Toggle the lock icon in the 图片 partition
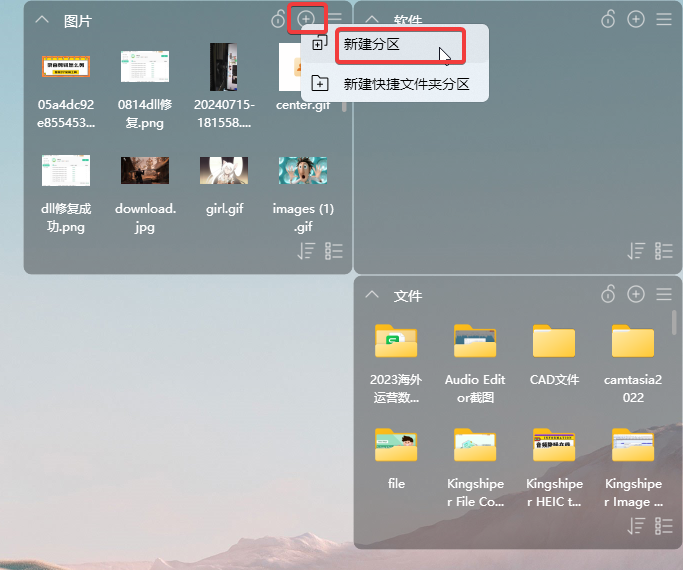 click(278, 19)
